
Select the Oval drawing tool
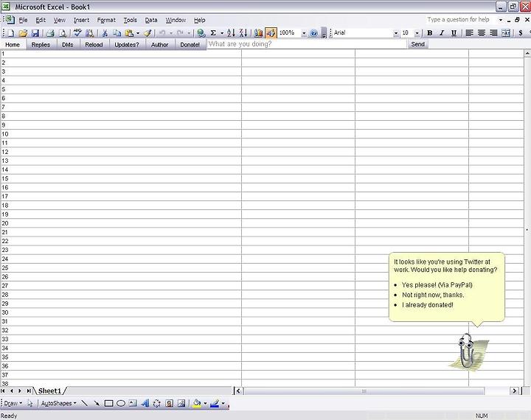click(x=121, y=403)
